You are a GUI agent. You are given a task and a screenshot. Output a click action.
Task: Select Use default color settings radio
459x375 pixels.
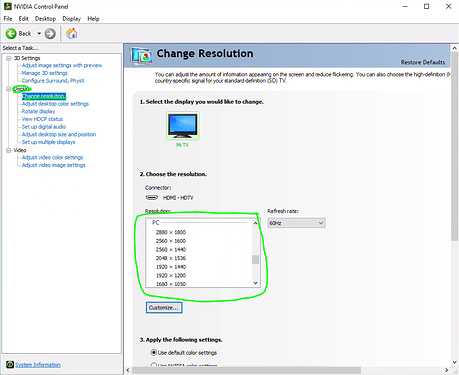(x=154, y=352)
